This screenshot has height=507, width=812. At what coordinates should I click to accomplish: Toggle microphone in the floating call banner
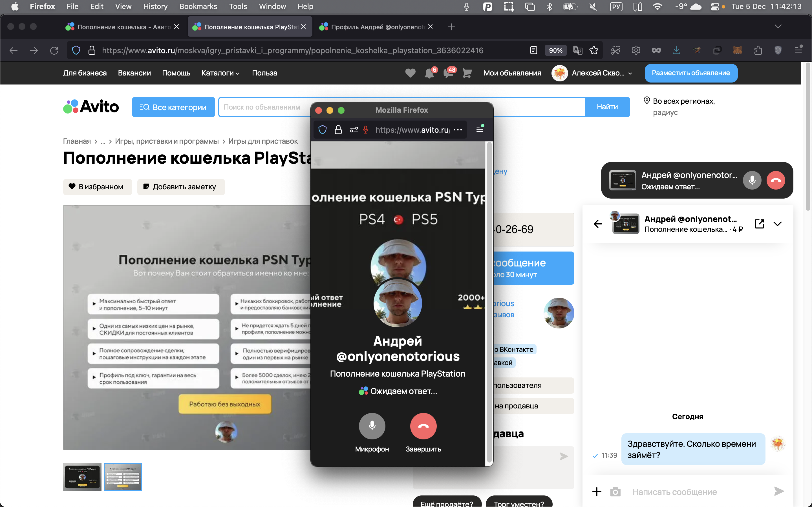[x=752, y=180]
